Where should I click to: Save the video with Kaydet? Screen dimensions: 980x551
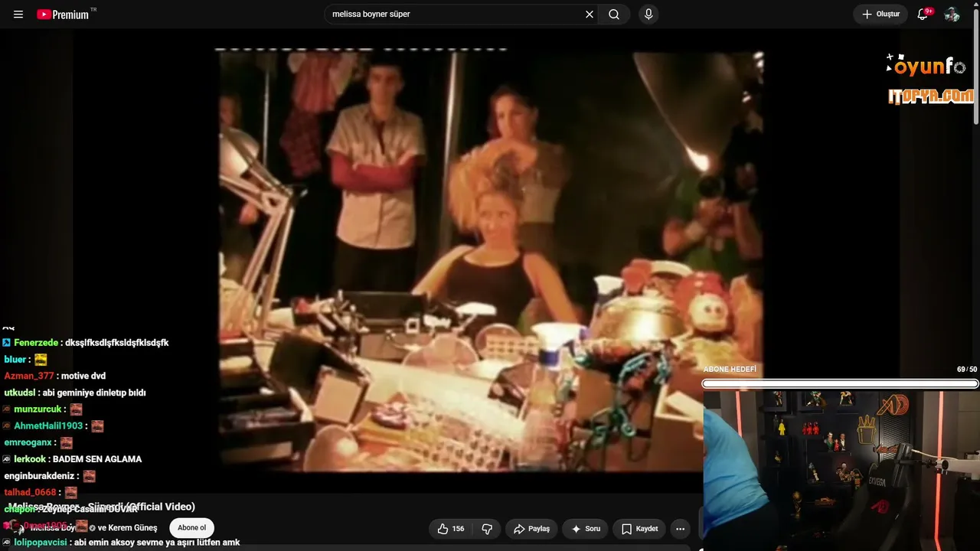click(639, 529)
